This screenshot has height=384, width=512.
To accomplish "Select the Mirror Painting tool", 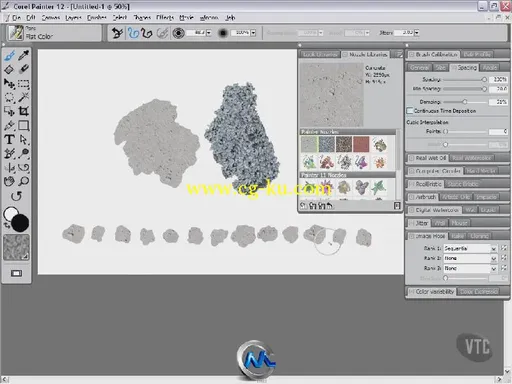I will (9, 167).
